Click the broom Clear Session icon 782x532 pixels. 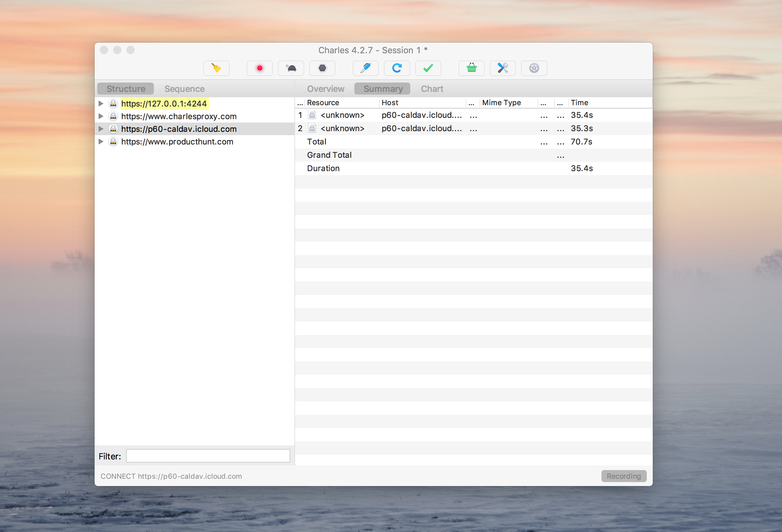(x=216, y=68)
